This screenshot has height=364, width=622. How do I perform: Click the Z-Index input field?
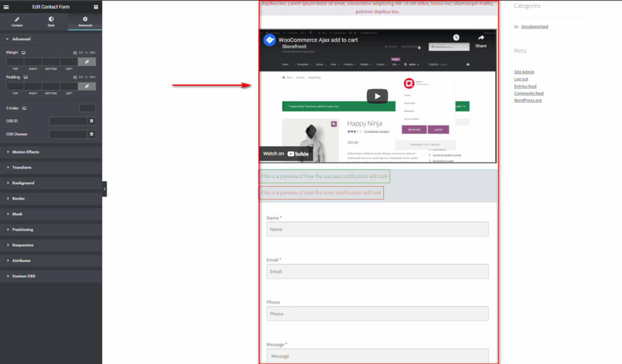tap(87, 108)
